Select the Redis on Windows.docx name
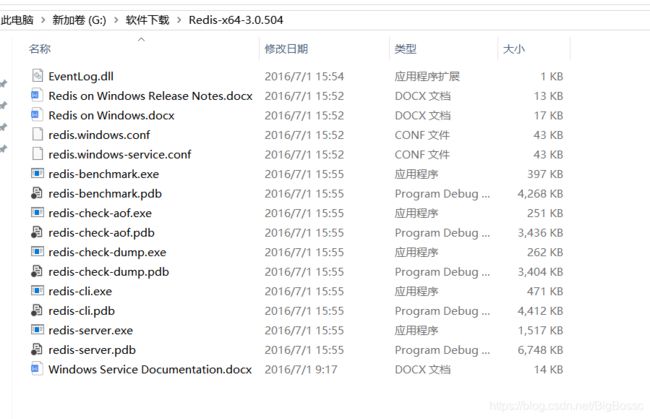The height and width of the screenshot is (419, 650). [x=112, y=115]
